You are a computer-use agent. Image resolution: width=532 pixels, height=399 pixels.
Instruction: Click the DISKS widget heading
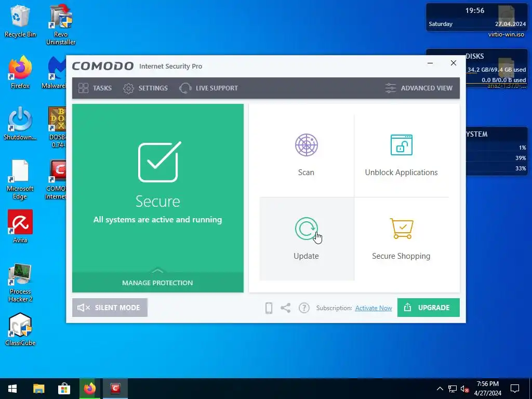click(x=475, y=56)
